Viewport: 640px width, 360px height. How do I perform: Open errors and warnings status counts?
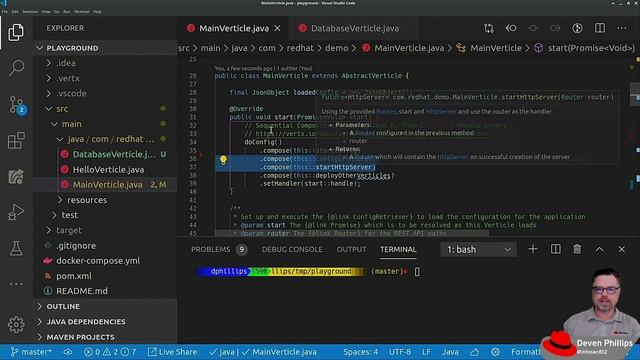[x=110, y=352]
